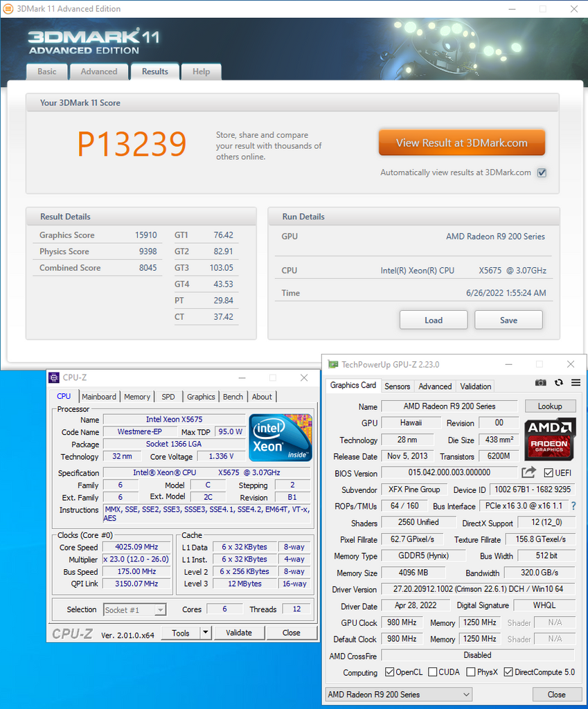
Task: Switch to the Advanced tab in 3DMark
Action: click(x=99, y=71)
